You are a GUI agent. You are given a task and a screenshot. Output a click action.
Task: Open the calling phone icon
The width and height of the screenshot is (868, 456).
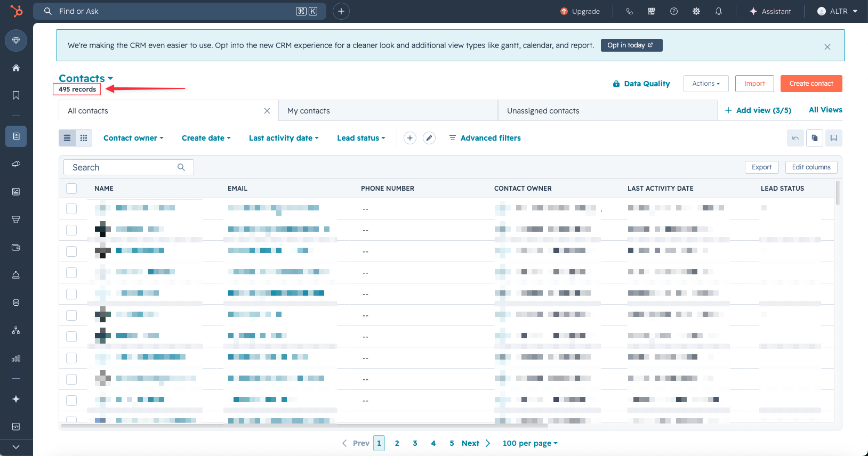(629, 11)
